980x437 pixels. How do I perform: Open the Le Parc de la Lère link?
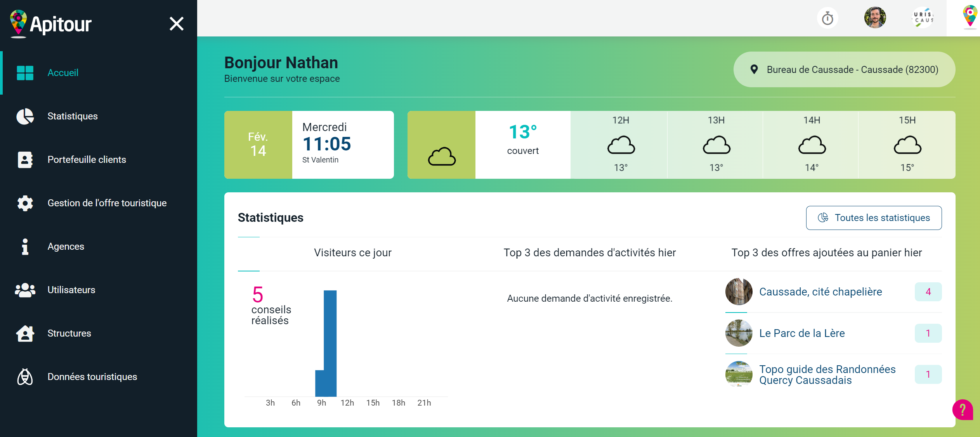click(x=802, y=333)
